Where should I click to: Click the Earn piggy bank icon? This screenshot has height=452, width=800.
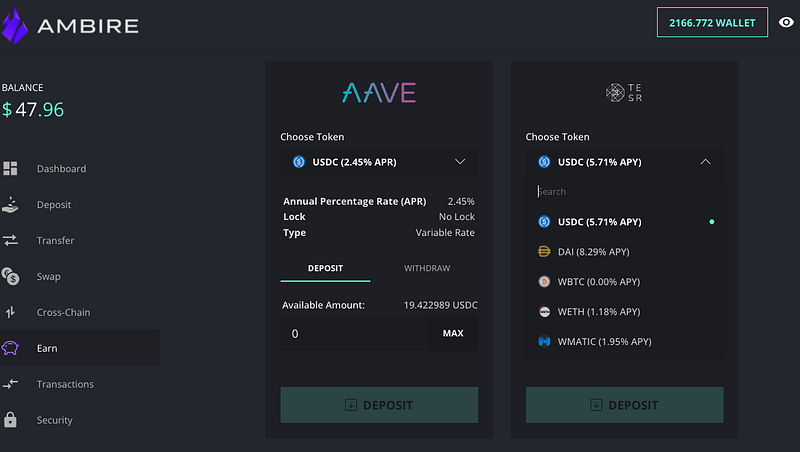10,348
